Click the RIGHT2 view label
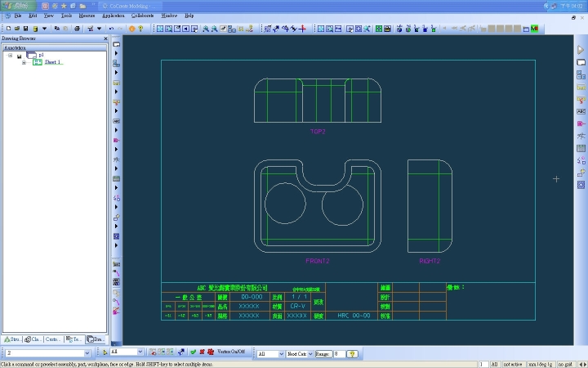Screen dimensions: 588x368 click(430, 261)
